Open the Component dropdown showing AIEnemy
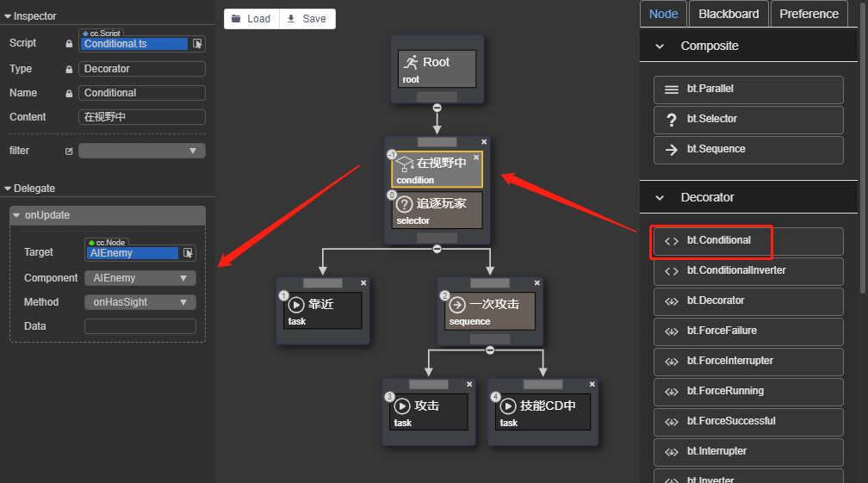This screenshot has height=483, width=868. 139,278
